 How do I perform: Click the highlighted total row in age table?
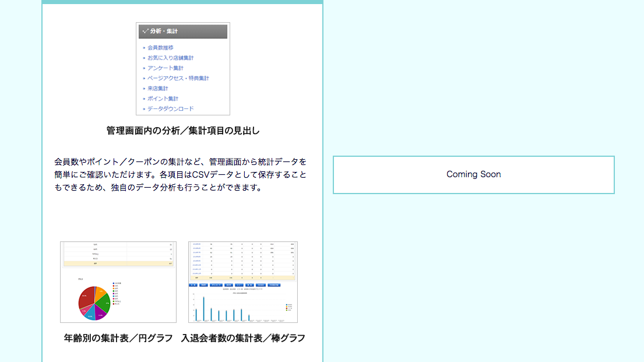(118, 264)
